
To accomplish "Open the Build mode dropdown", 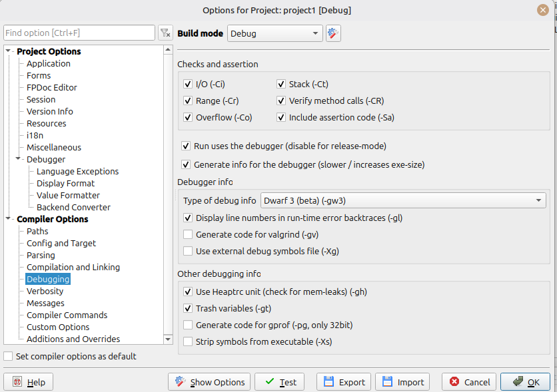I will pyautogui.click(x=275, y=33).
